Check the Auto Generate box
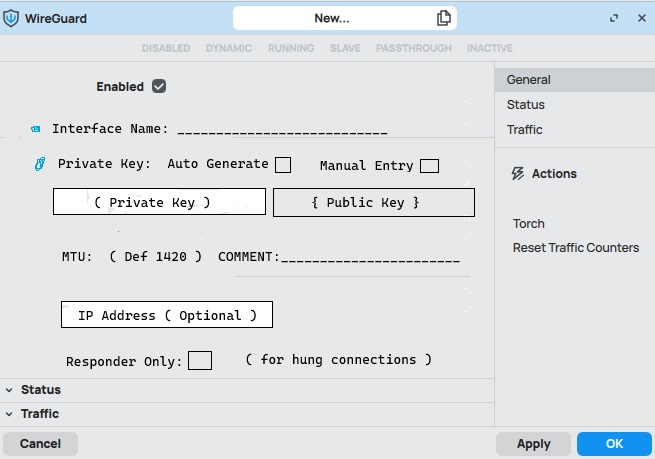This screenshot has height=459, width=655. coord(283,165)
